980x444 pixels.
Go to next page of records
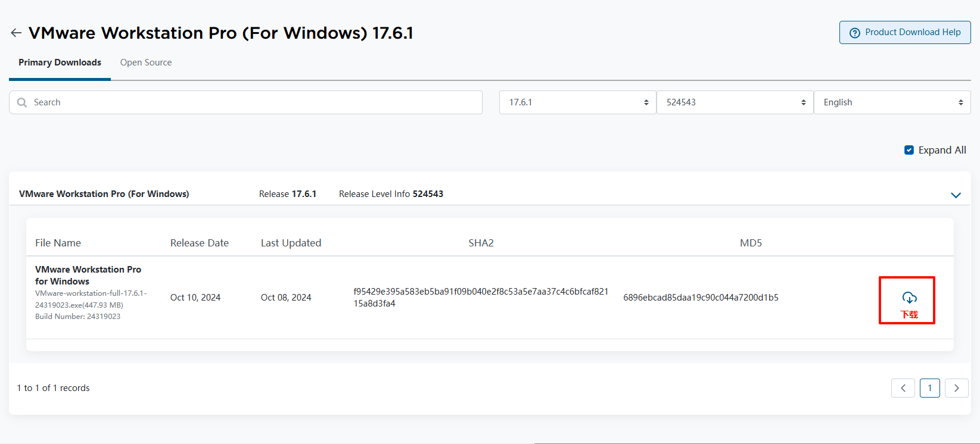[957, 388]
